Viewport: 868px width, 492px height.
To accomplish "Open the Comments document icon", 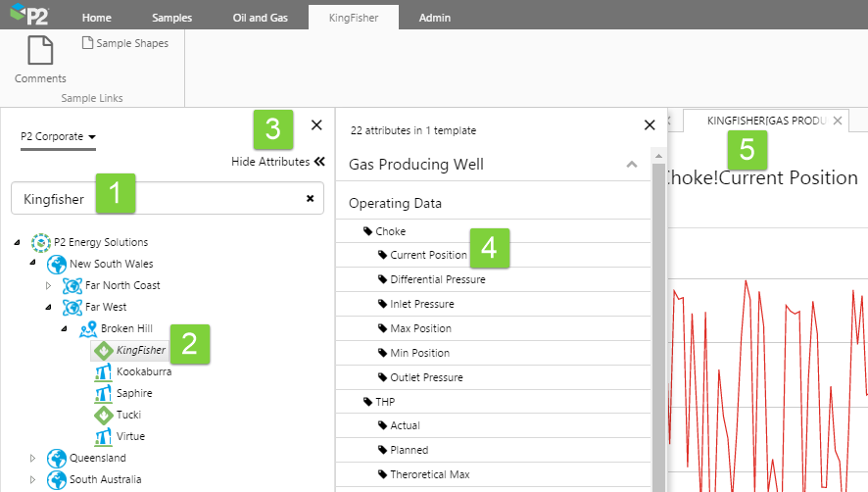I will (x=40, y=51).
